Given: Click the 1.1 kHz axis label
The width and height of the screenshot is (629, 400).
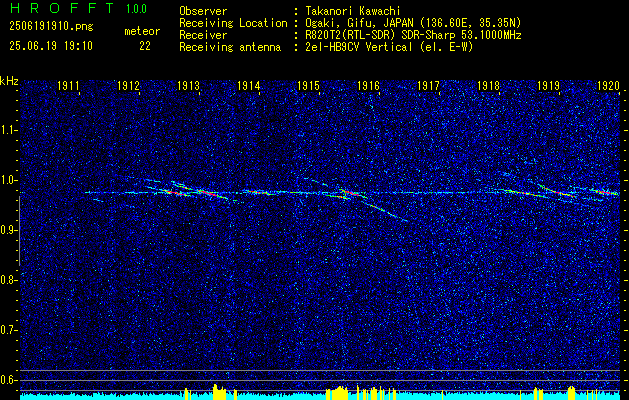Looking at the screenshot, I should pyautogui.click(x=9, y=130).
